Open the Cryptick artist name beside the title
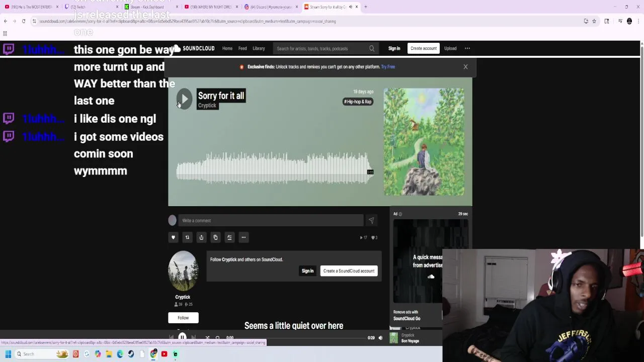This screenshot has height=362, width=644. coord(207,106)
